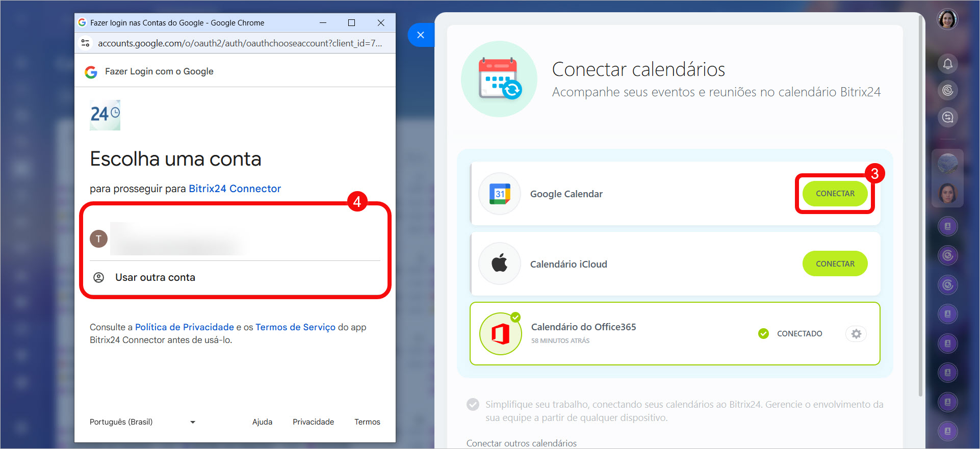Open Ajuda in Google login footer

262,422
